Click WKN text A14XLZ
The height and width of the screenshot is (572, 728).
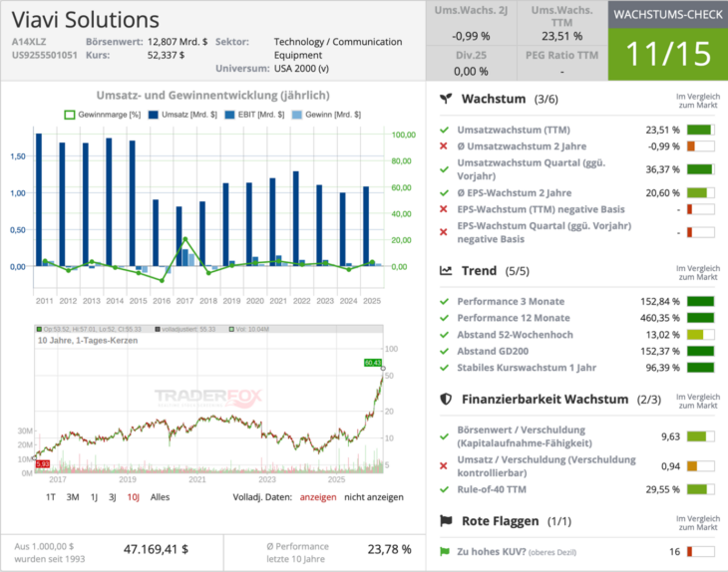point(29,42)
